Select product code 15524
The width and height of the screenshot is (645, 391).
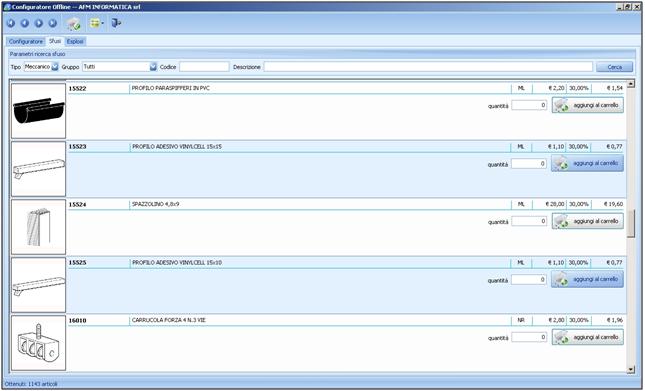pyautogui.click(x=77, y=204)
